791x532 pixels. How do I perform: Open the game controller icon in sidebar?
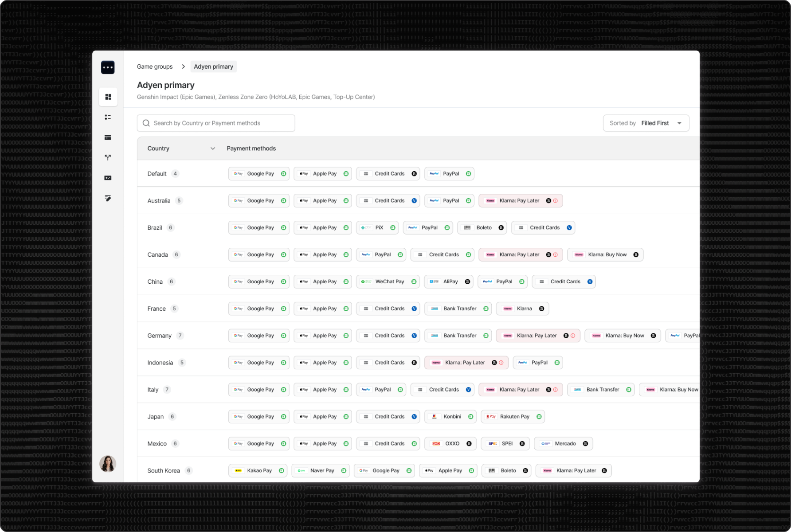pyautogui.click(x=108, y=178)
